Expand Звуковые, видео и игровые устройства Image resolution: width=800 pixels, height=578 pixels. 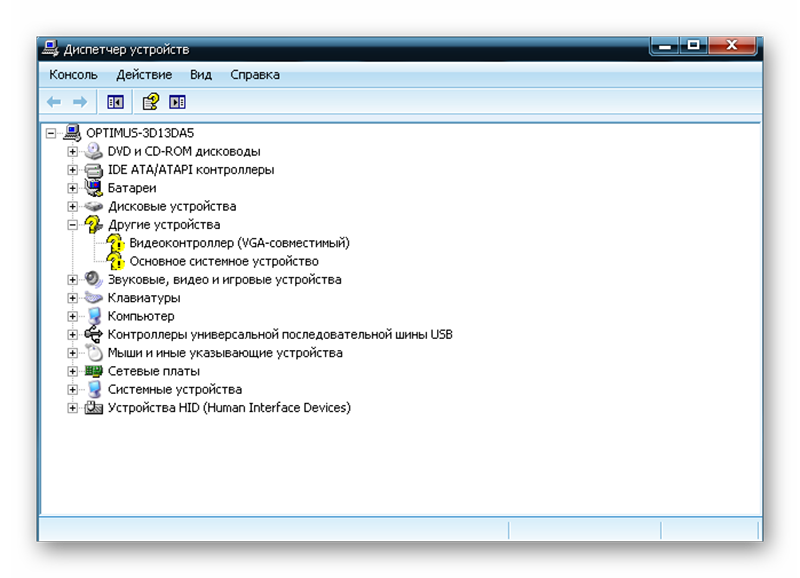[72, 280]
